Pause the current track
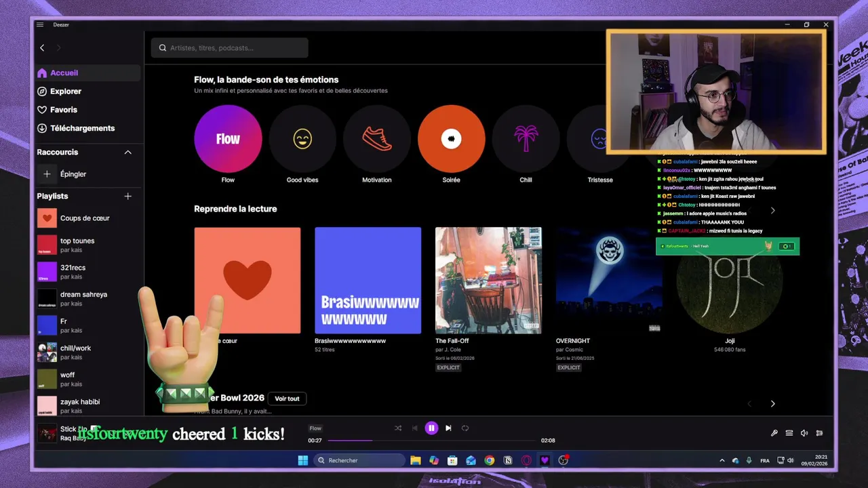This screenshot has width=868, height=488. [431, 428]
